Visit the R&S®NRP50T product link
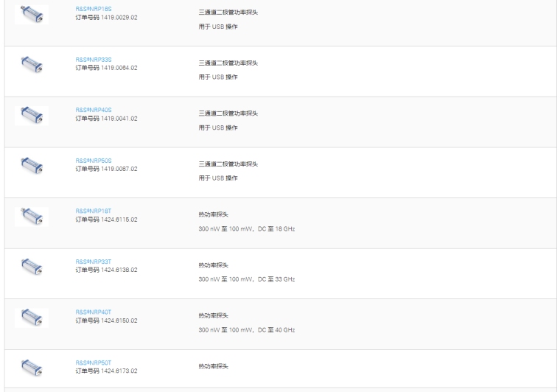 pyautogui.click(x=93, y=363)
